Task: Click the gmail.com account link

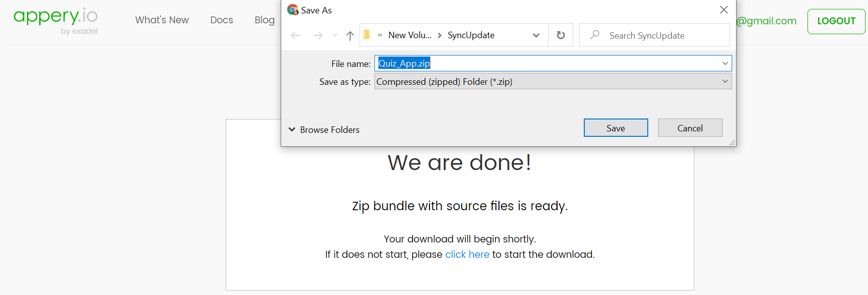Action: 766,21
